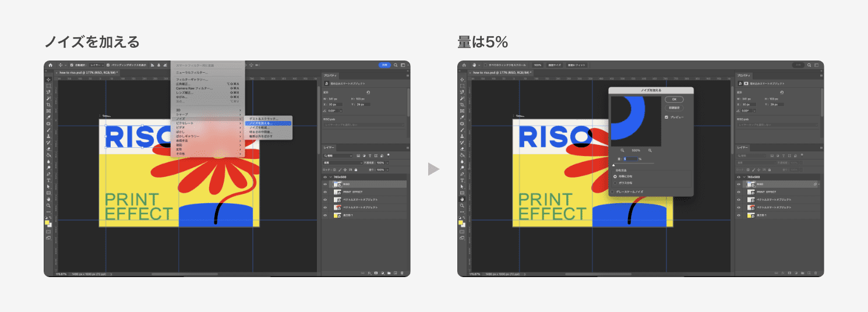Select Move tool in filter-menu Photoshop window

pyautogui.click(x=49, y=80)
